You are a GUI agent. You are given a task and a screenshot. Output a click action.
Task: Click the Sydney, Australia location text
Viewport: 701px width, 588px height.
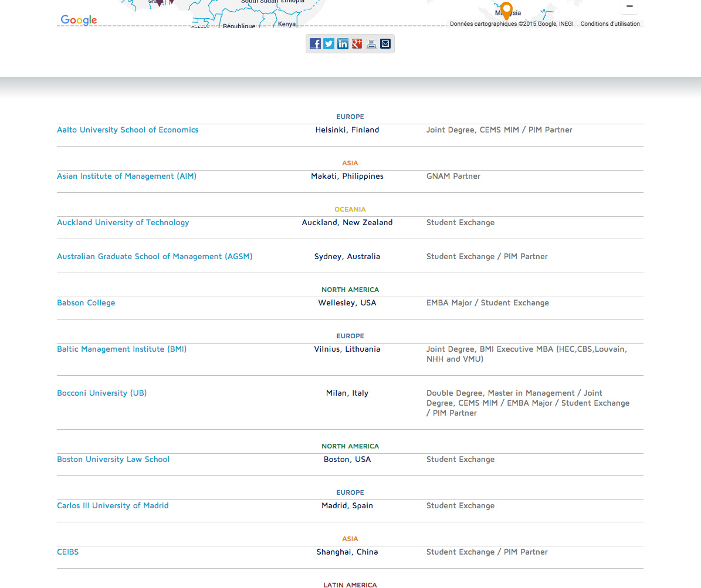(347, 256)
